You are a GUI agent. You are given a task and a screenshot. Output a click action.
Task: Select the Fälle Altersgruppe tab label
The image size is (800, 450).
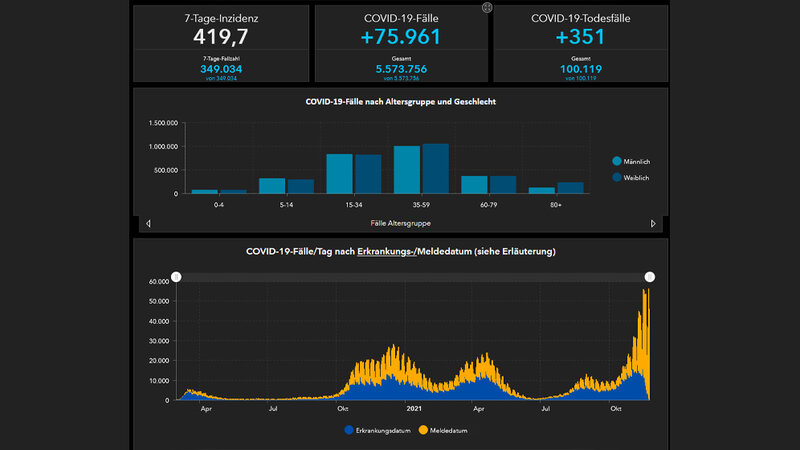(x=400, y=222)
